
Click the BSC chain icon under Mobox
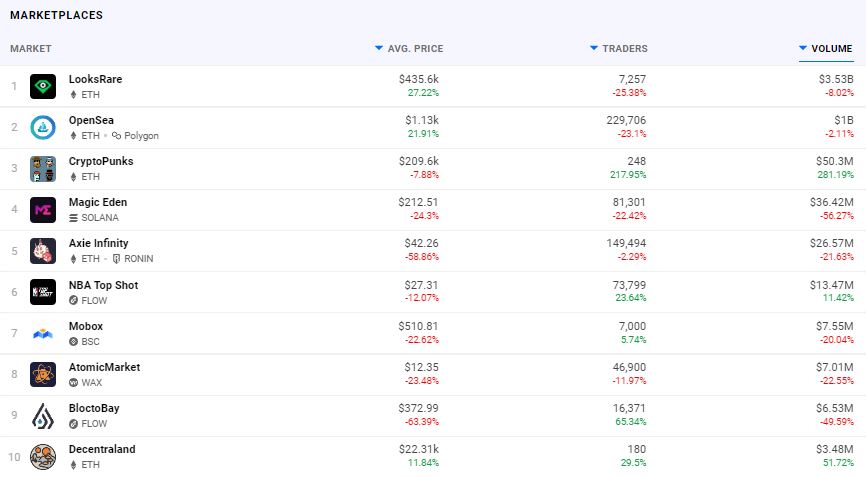pos(73,341)
